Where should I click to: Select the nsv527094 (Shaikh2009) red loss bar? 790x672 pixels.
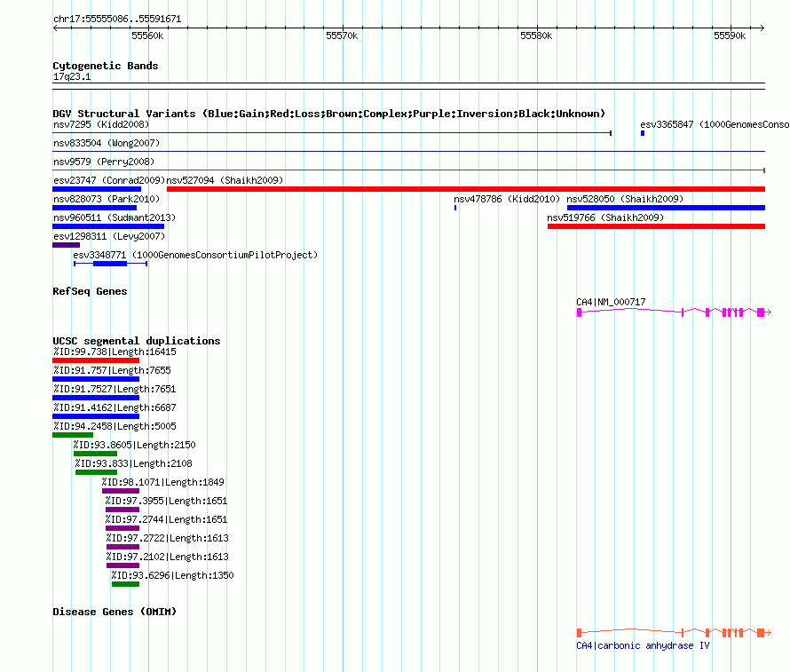[466, 189]
